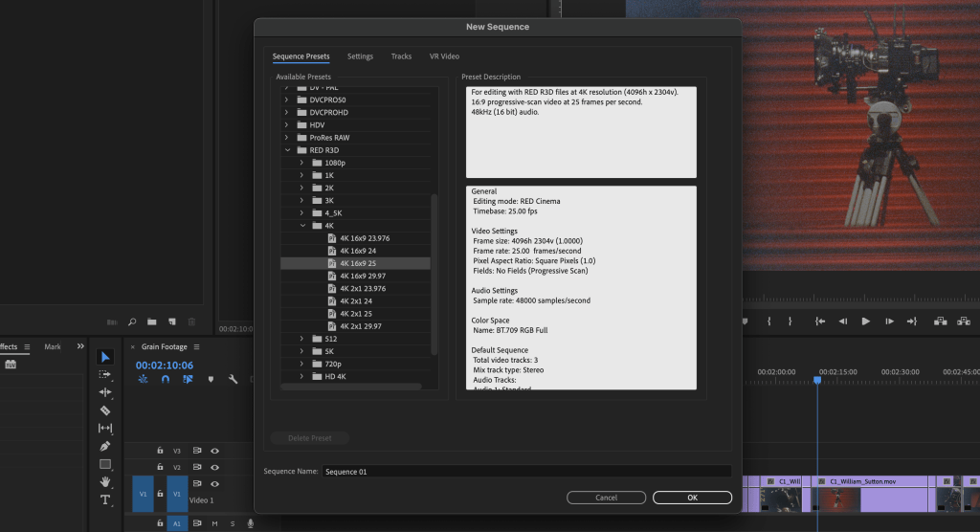Collapse the 4K preset folder
The width and height of the screenshot is (980, 532).
pos(301,226)
